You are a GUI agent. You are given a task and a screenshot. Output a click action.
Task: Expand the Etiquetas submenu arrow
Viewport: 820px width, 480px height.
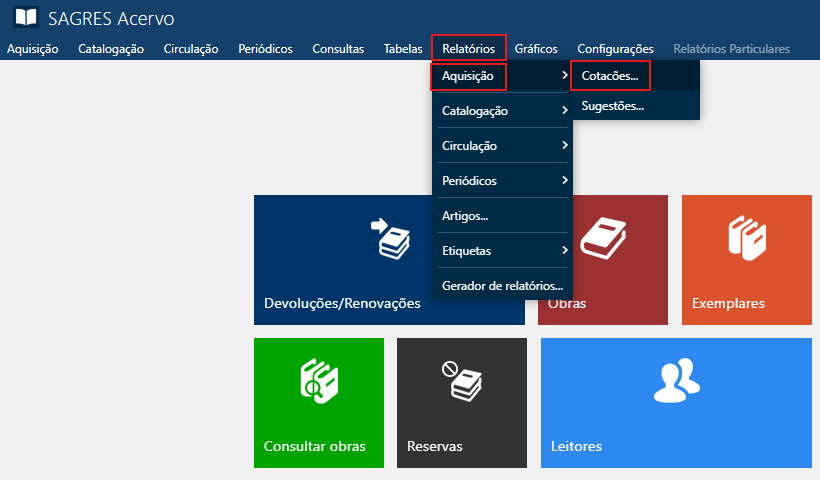(565, 250)
